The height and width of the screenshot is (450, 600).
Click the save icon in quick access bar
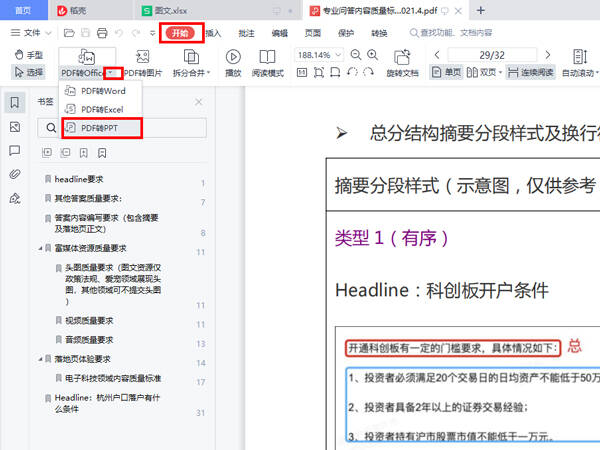coord(85,33)
